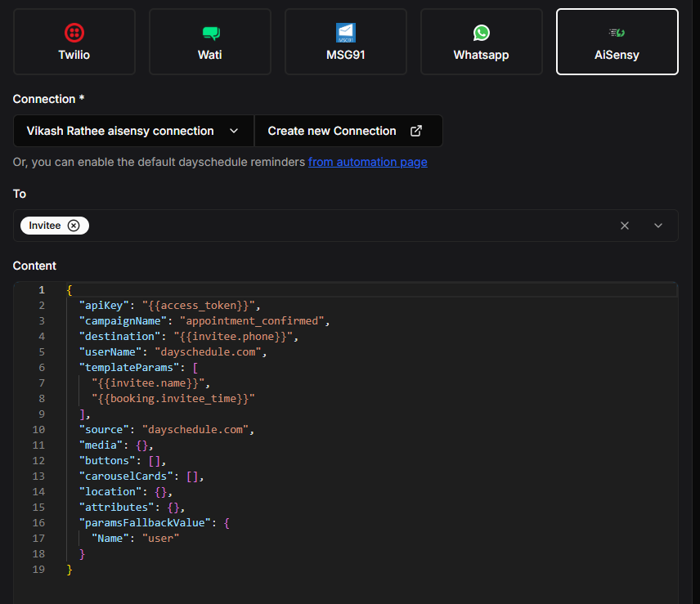Click the paramsFallbackValue line

154,523
